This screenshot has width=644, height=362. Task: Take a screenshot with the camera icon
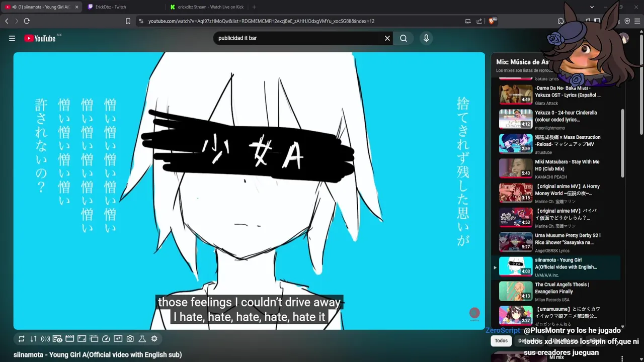pos(130,339)
